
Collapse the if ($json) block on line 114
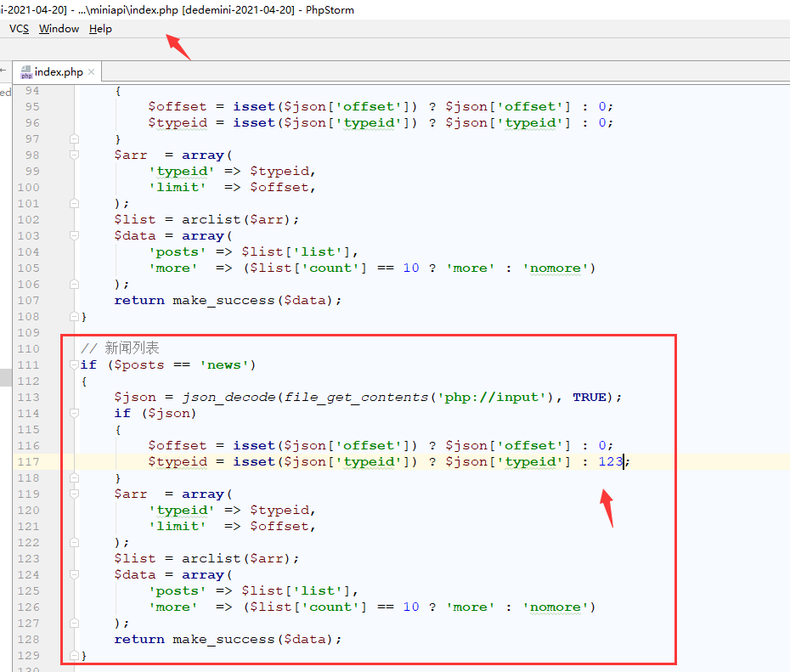point(74,414)
